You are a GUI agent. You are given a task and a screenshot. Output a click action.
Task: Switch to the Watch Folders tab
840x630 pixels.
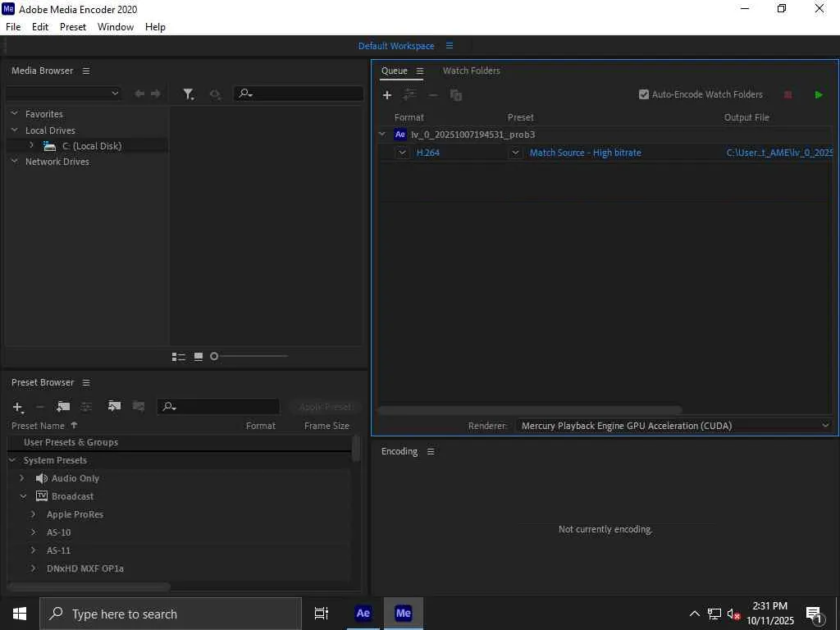[472, 71]
